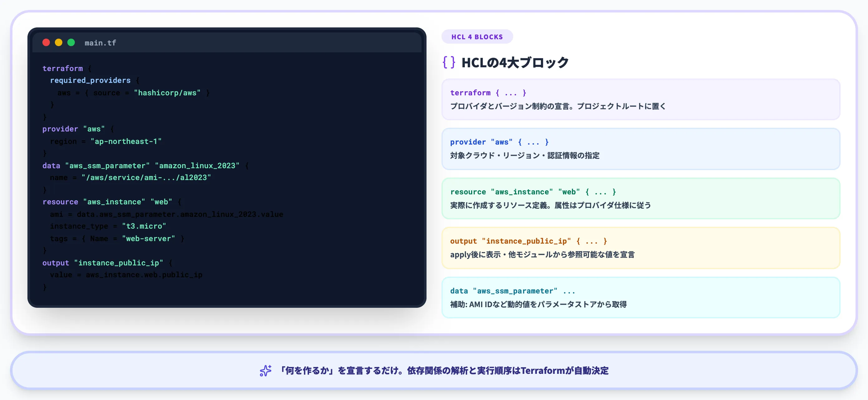Click the sparkle icon in bottom banner
Screen dimensions: 868x400
point(266,371)
